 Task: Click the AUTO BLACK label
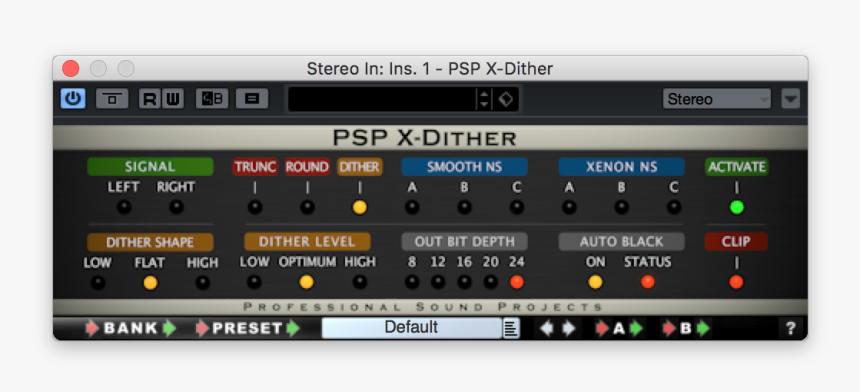(x=621, y=242)
